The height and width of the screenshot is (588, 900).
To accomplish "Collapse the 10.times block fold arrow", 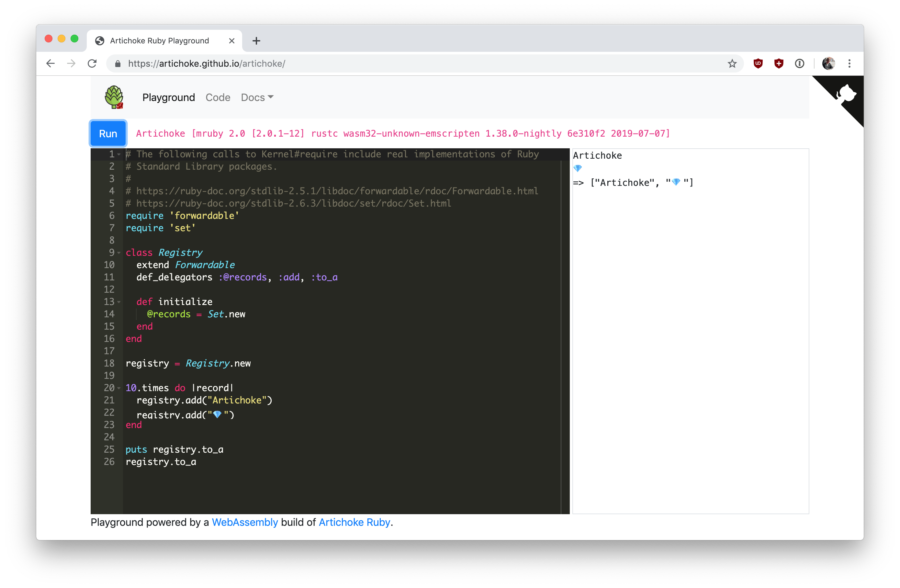I will pyautogui.click(x=119, y=388).
